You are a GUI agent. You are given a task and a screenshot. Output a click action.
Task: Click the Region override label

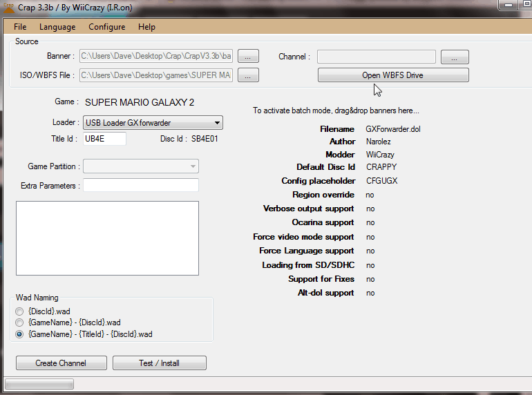323,195
